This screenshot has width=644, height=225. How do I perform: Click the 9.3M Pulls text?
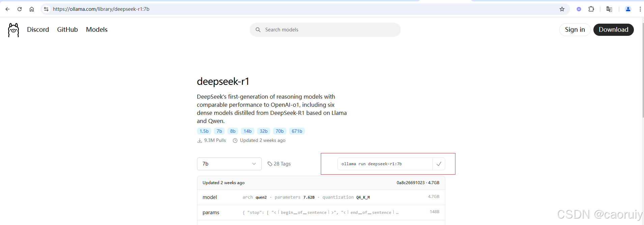pyautogui.click(x=215, y=141)
